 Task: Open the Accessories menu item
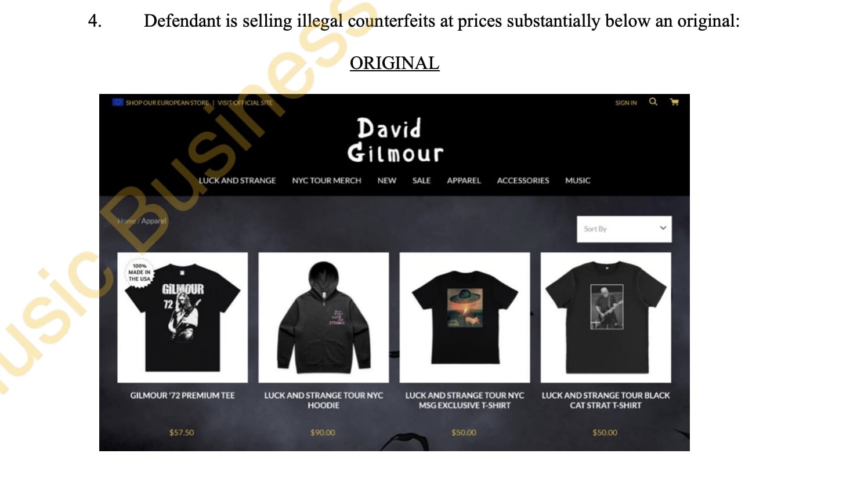point(523,180)
